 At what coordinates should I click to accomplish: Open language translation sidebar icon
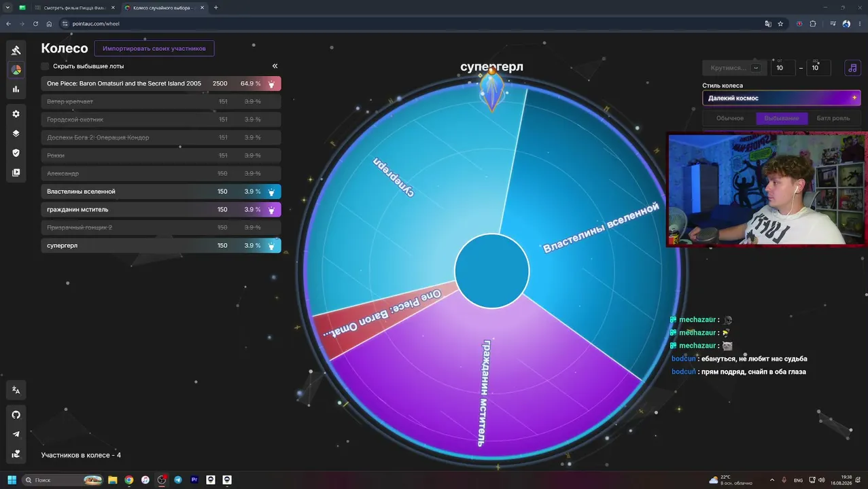16,390
